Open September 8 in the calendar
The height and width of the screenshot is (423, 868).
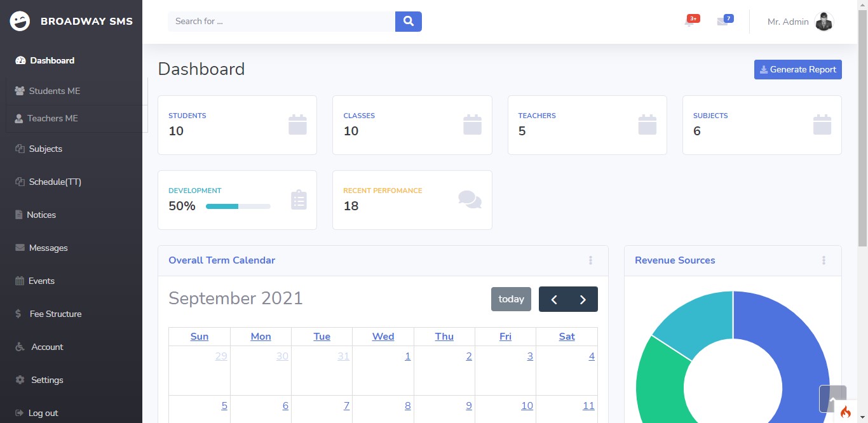click(x=407, y=405)
